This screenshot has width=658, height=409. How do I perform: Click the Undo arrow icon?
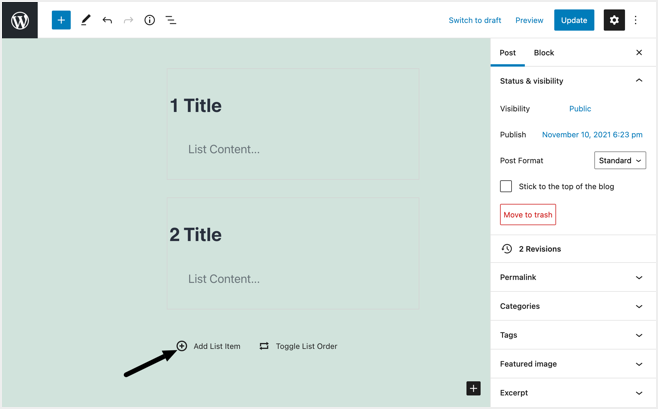pyautogui.click(x=107, y=20)
